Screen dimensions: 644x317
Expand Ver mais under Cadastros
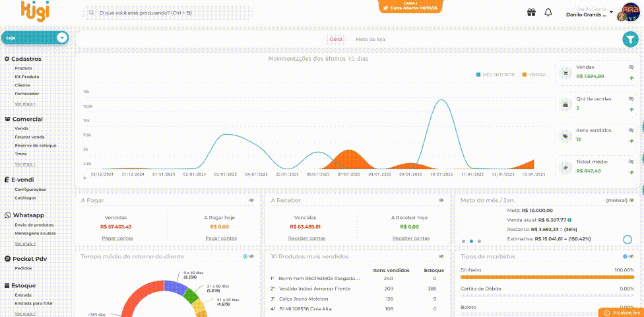tap(25, 104)
